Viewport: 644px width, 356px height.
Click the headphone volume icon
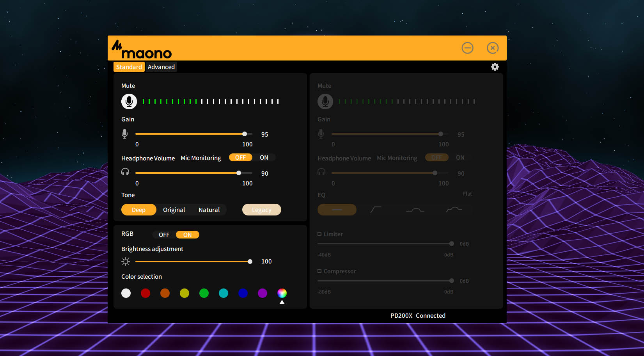pos(125,171)
